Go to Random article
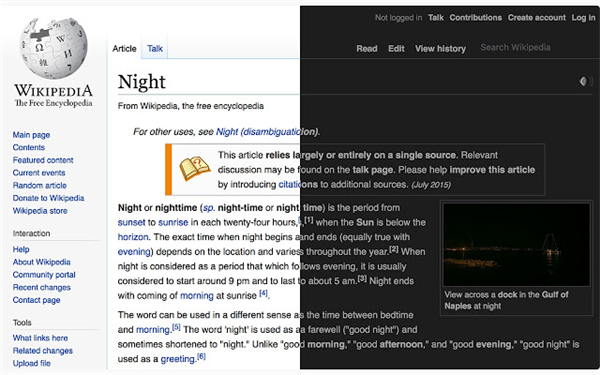 click(40, 185)
